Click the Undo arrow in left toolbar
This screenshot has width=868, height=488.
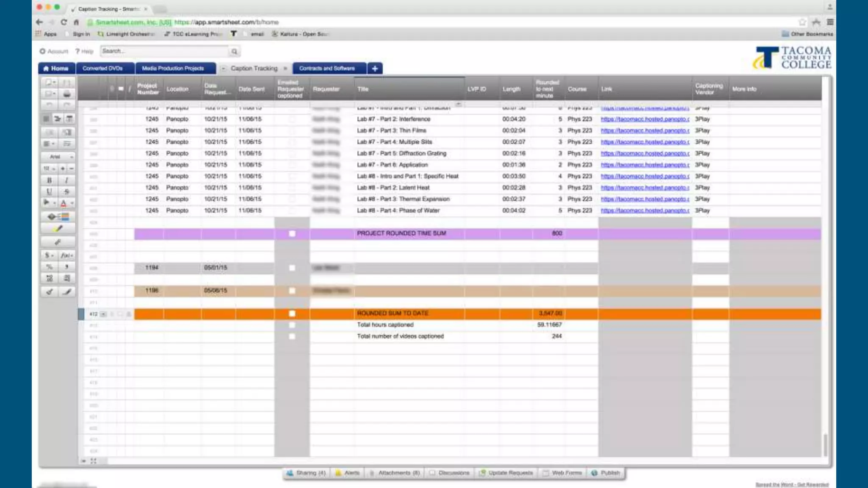pos(50,105)
